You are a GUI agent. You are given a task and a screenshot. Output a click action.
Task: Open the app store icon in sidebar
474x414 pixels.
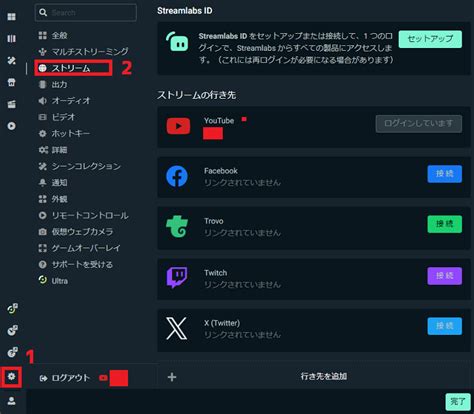pos(12,82)
